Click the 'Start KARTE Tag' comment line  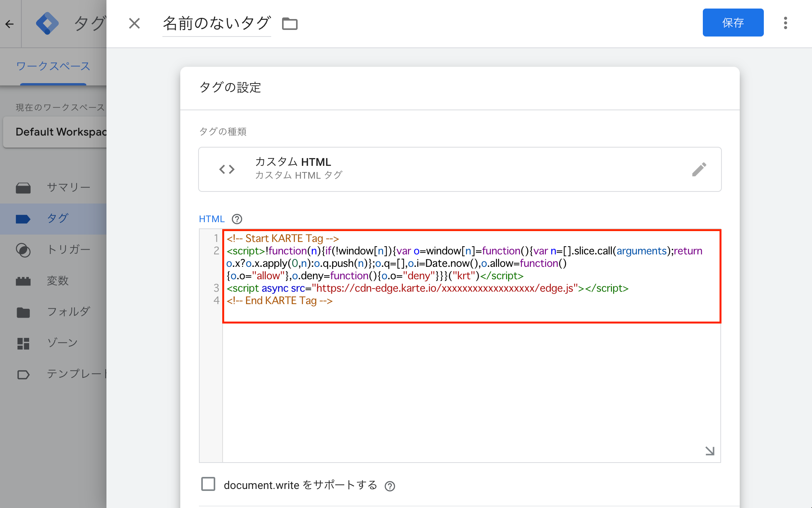click(x=283, y=238)
